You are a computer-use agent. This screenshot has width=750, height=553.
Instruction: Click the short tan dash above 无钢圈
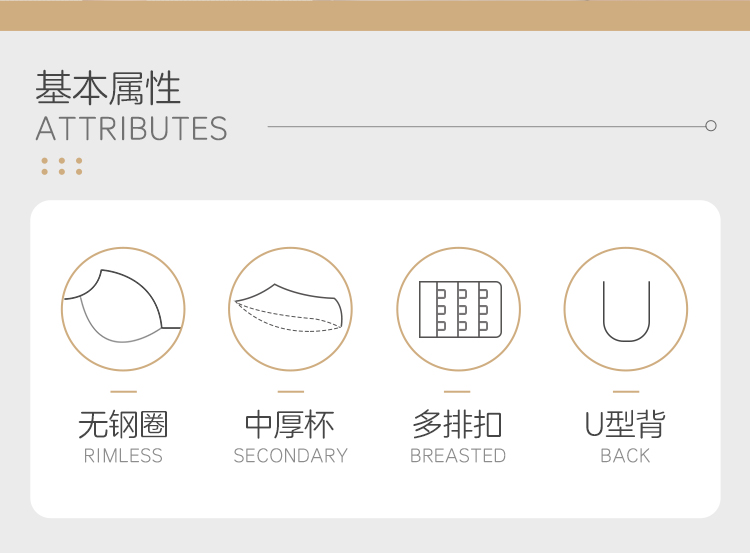pyautogui.click(x=123, y=392)
